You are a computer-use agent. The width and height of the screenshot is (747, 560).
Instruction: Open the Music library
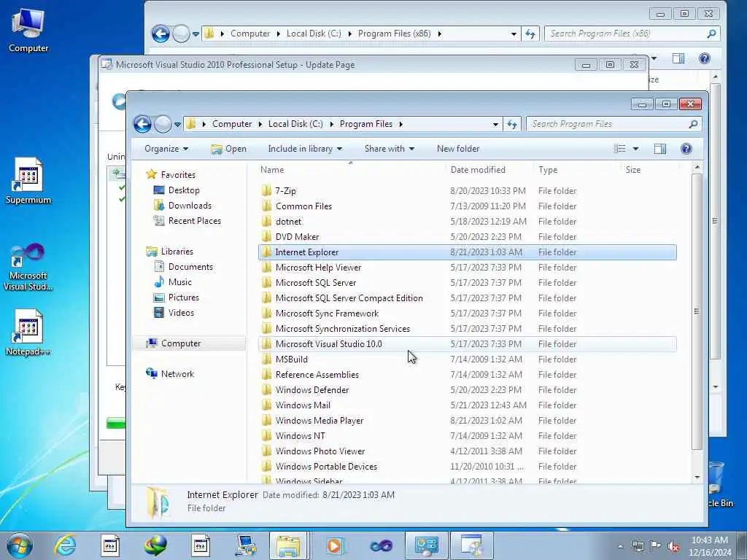(179, 282)
